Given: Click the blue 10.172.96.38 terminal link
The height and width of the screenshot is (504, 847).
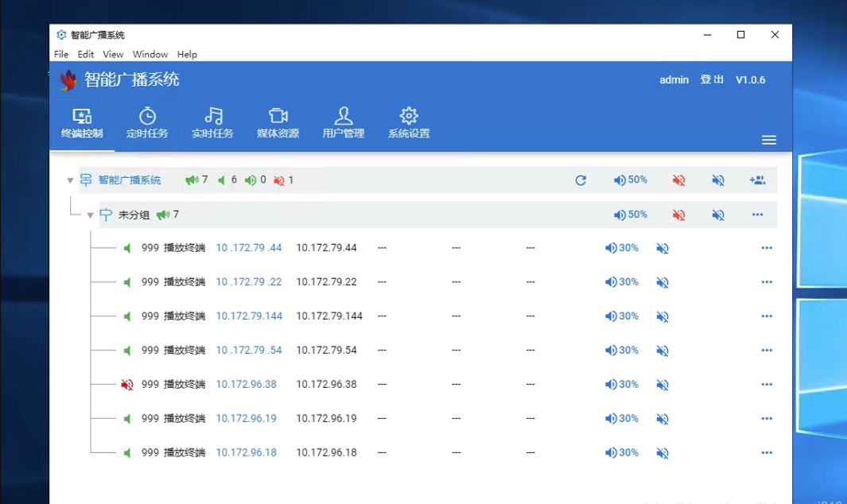Looking at the screenshot, I should point(246,384).
